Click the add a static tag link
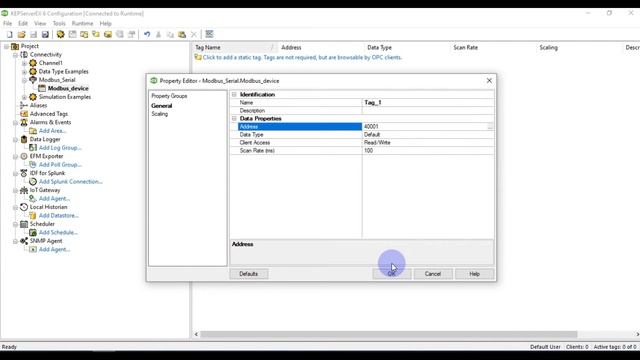This screenshot has width=640, height=360. [302, 58]
